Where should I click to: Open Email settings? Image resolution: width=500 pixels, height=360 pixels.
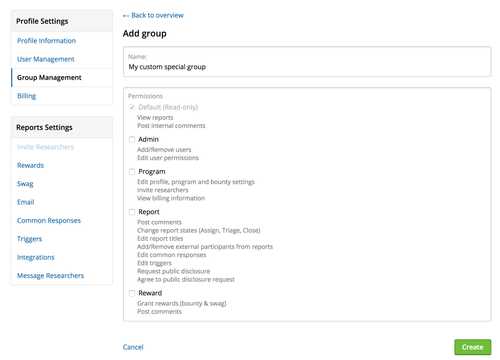(x=26, y=202)
